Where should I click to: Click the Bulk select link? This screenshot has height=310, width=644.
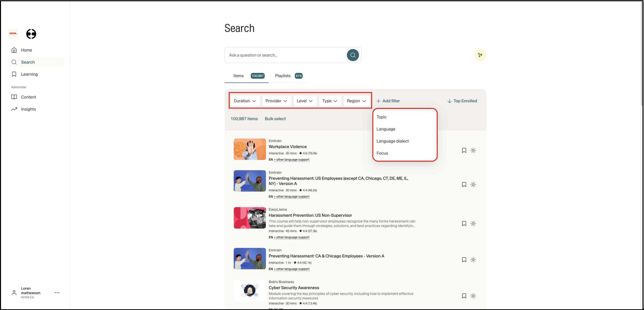[275, 119]
